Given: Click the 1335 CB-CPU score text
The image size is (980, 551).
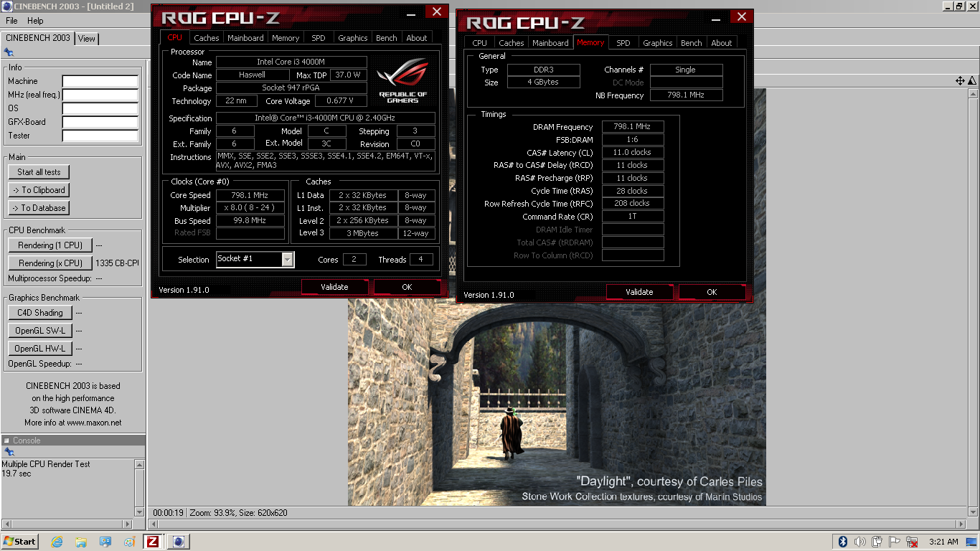Looking at the screenshot, I should click(118, 263).
